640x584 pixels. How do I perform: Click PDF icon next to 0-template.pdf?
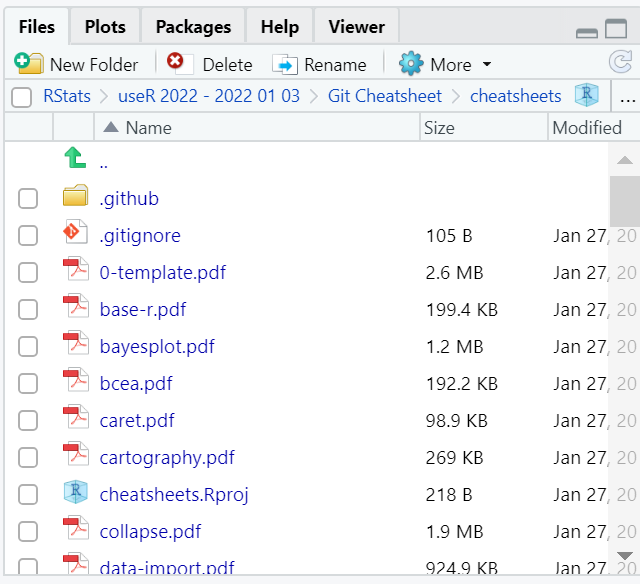coord(76,269)
